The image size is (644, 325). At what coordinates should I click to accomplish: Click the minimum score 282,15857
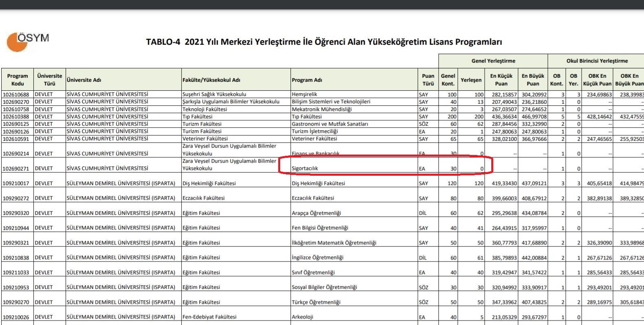[x=504, y=94]
